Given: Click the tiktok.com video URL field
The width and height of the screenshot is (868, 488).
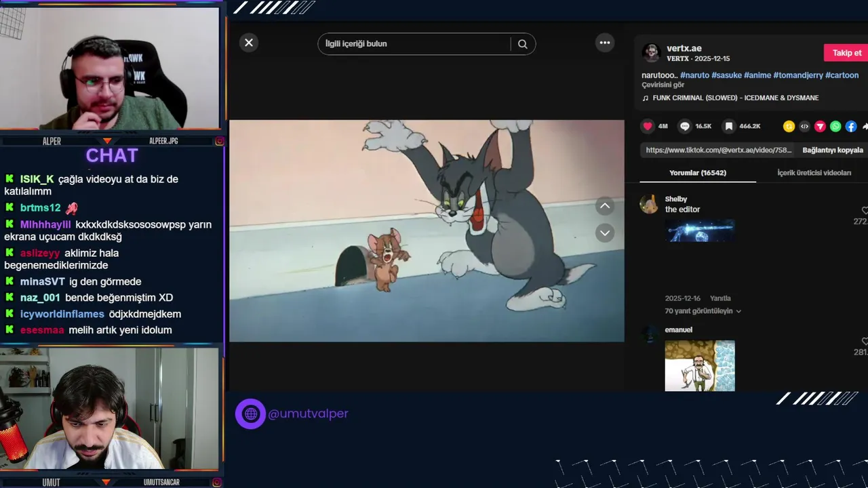Looking at the screenshot, I should click(719, 150).
